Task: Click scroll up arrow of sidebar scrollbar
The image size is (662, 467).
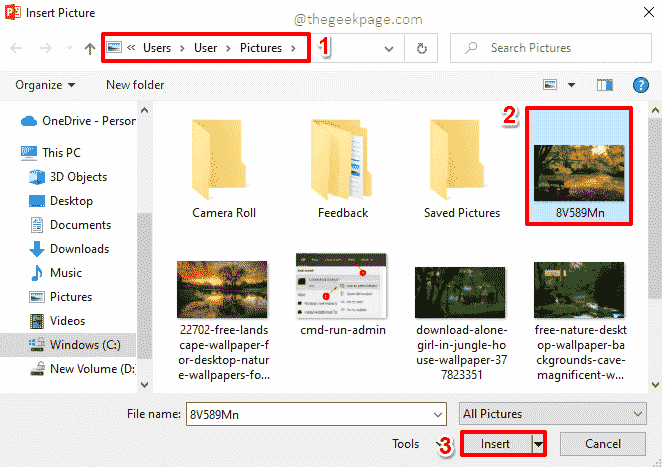Action: coord(144,111)
